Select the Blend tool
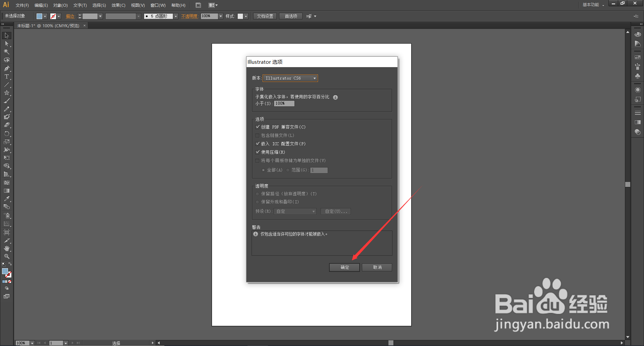Image resolution: width=644 pixels, height=346 pixels. pyautogui.click(x=7, y=207)
